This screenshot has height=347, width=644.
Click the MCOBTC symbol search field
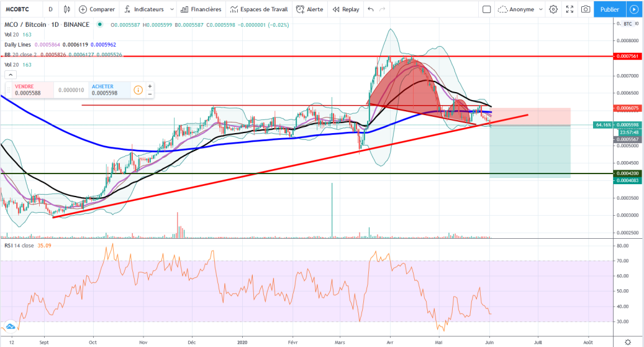click(17, 9)
